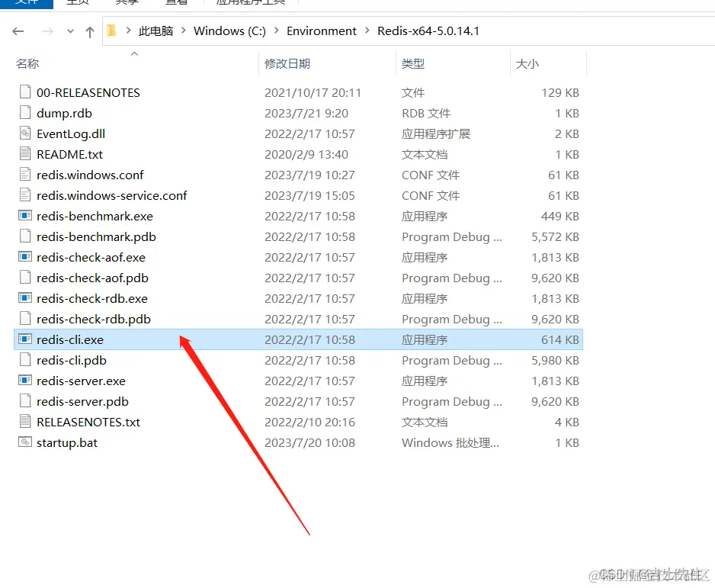
Task: Click the dump.rdb file icon
Action: click(25, 113)
